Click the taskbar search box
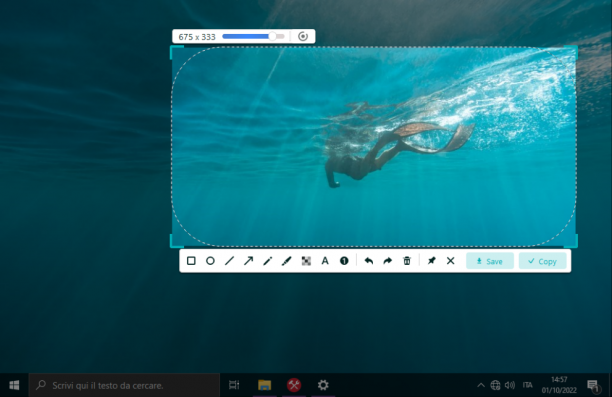 124,385
